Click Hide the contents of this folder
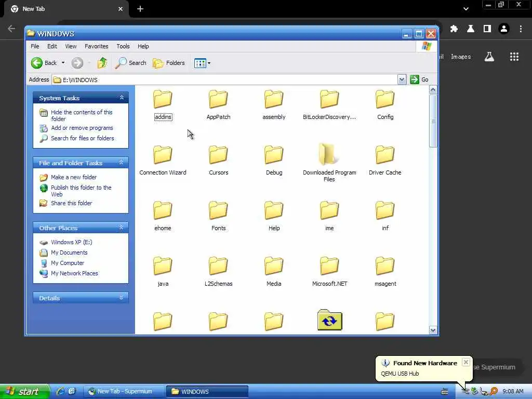 pyautogui.click(x=82, y=115)
